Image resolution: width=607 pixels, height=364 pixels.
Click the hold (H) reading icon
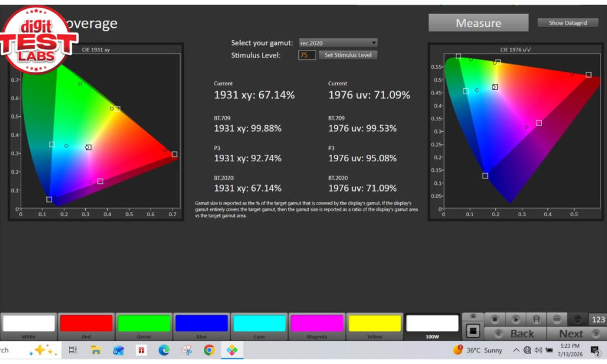(536, 319)
